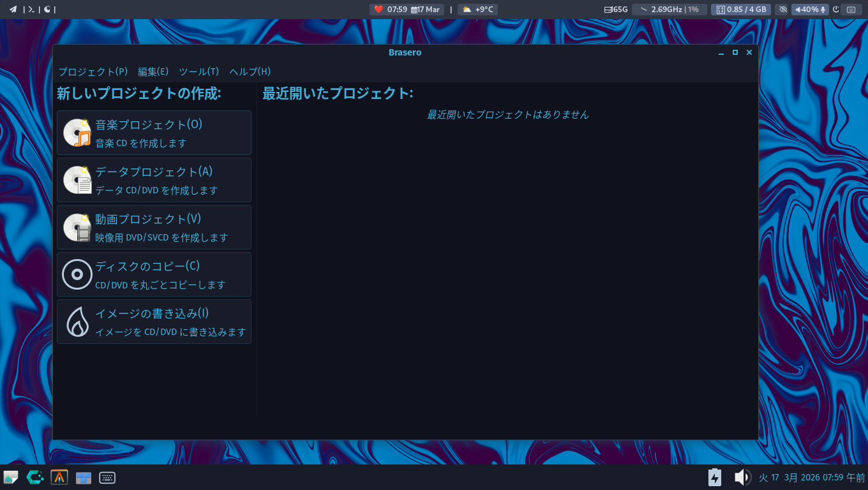Click the battery charging icon in bottom taskbar
The image size is (868, 490).
tap(715, 477)
